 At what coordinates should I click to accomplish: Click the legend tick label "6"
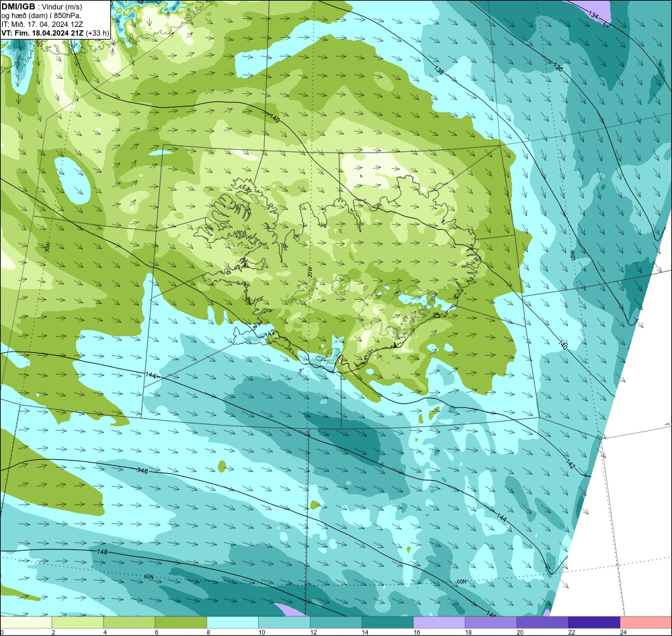(x=157, y=632)
